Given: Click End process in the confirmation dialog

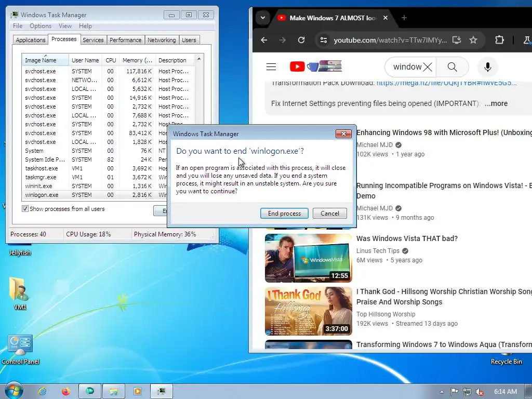Looking at the screenshot, I should [x=284, y=214].
